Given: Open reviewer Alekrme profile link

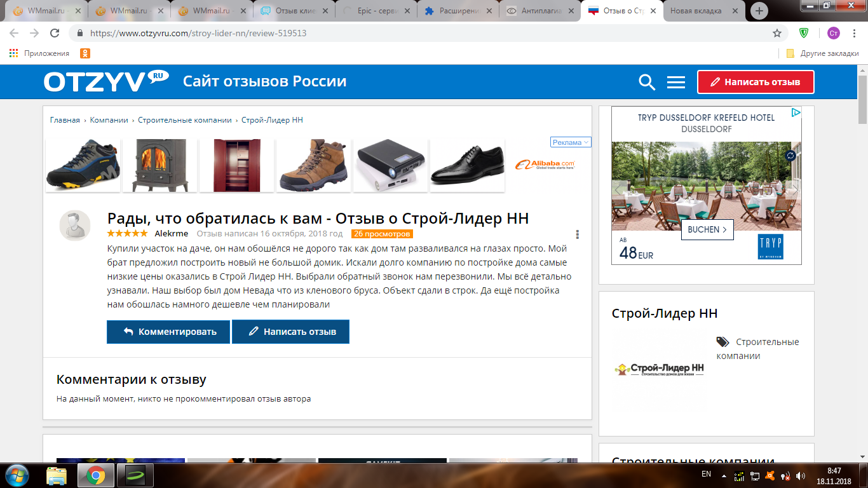Looking at the screenshot, I should point(172,234).
